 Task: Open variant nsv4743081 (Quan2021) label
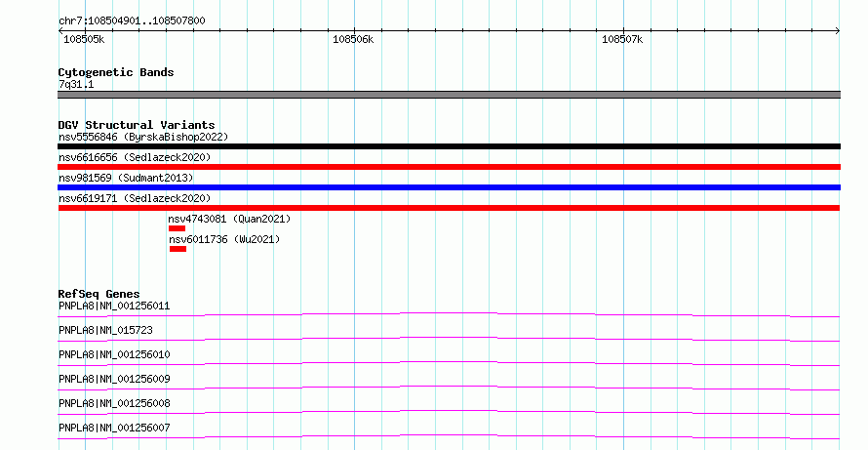(229, 219)
